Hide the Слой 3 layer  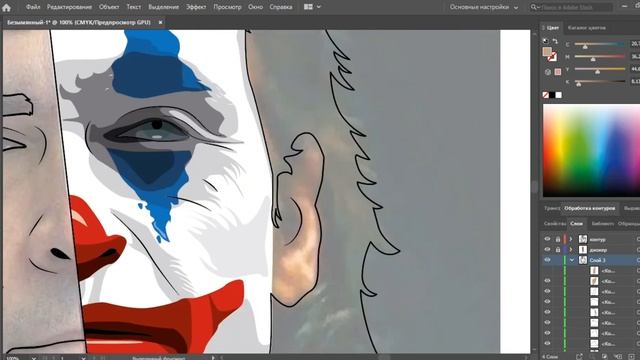(547, 260)
